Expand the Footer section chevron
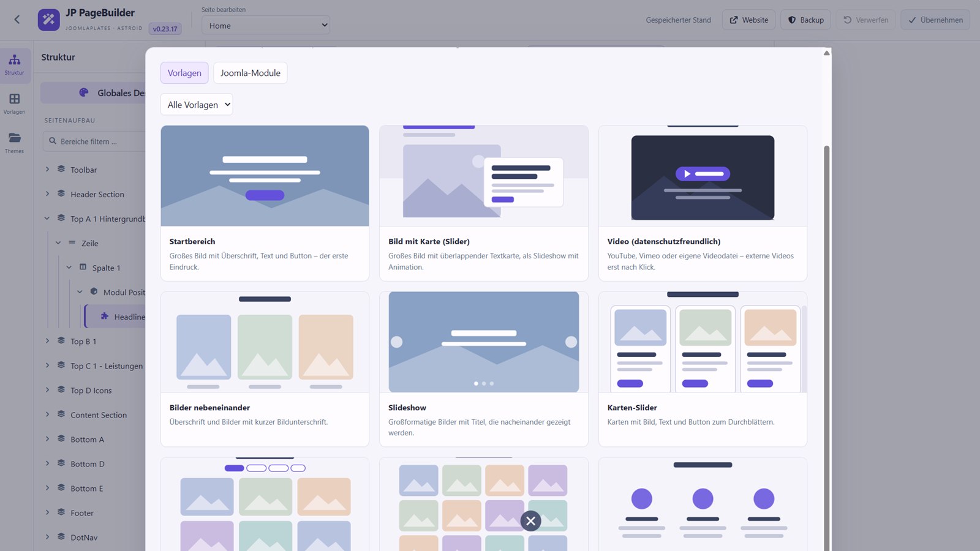 pyautogui.click(x=47, y=512)
